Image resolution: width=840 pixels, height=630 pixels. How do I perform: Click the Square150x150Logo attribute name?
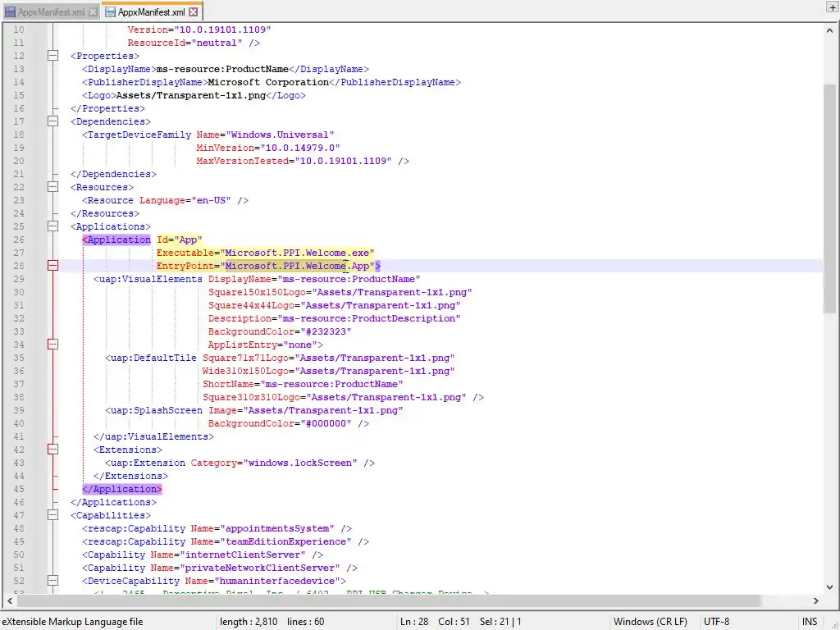tap(257, 292)
